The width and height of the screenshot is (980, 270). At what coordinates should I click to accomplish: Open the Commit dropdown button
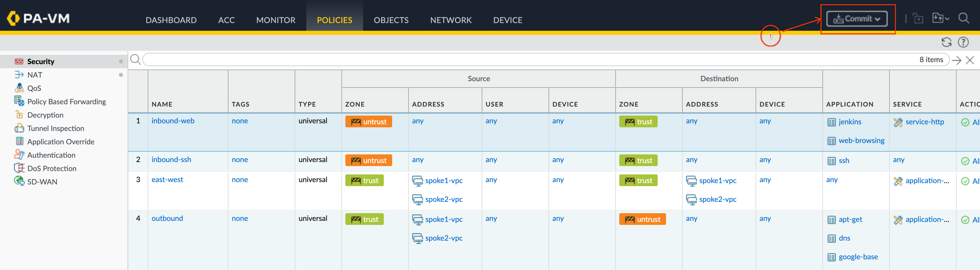point(857,19)
